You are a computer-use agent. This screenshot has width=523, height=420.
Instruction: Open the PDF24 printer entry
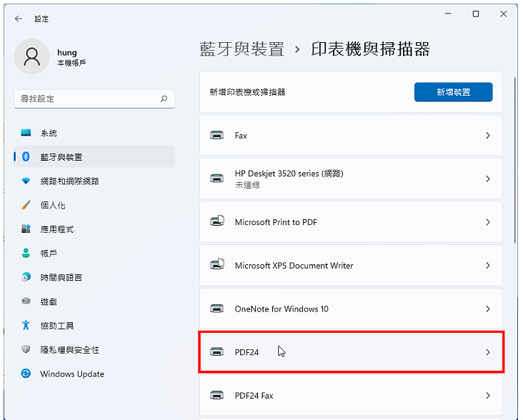click(x=351, y=352)
